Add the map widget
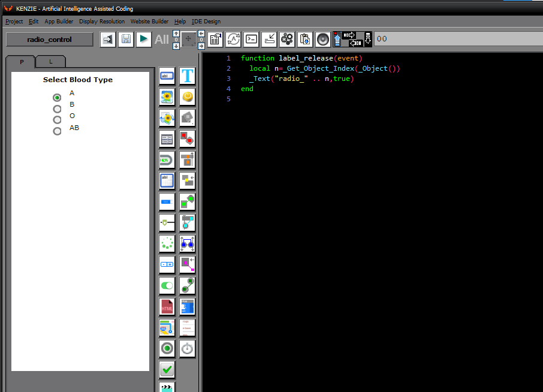The width and height of the screenshot is (543, 392). tap(167, 328)
